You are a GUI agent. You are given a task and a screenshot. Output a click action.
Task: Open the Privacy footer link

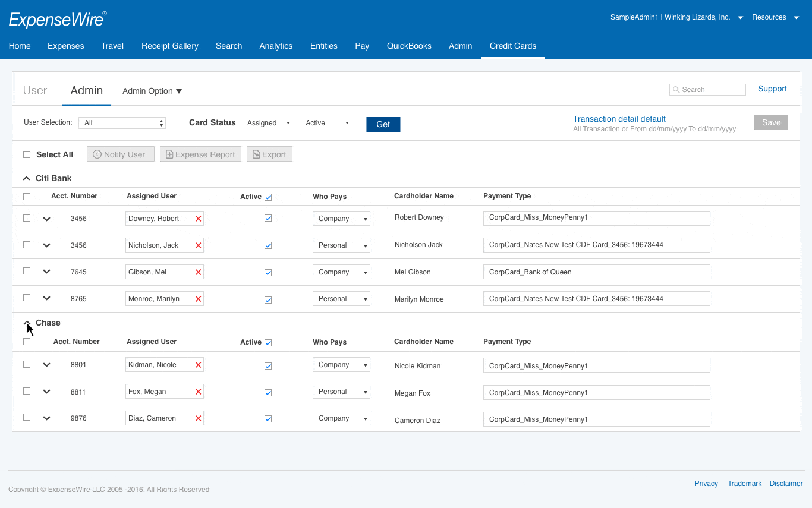(706, 484)
